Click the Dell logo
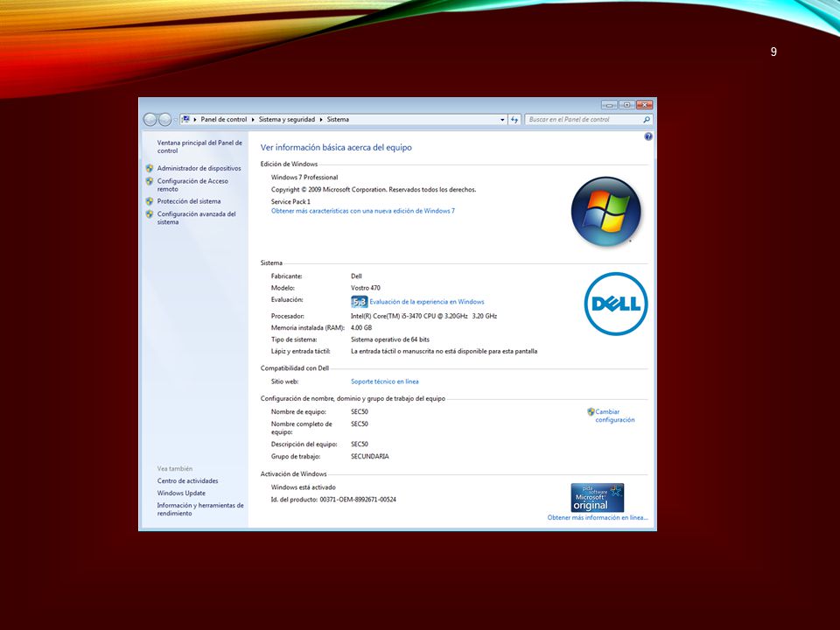Image resolution: width=840 pixels, height=630 pixels. tap(616, 304)
